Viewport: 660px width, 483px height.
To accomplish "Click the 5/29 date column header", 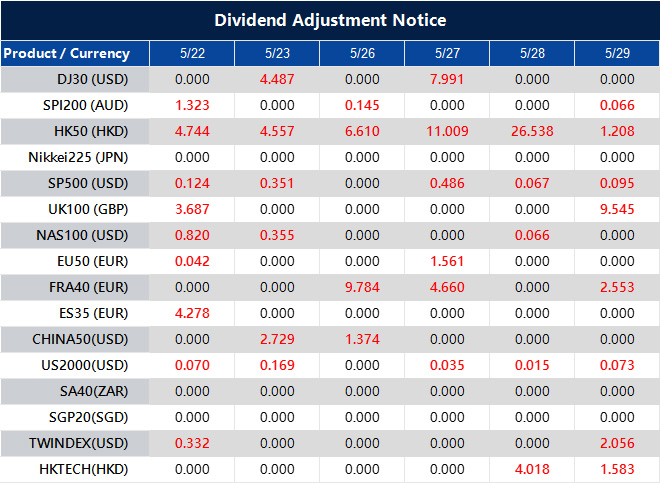I will (618, 53).
